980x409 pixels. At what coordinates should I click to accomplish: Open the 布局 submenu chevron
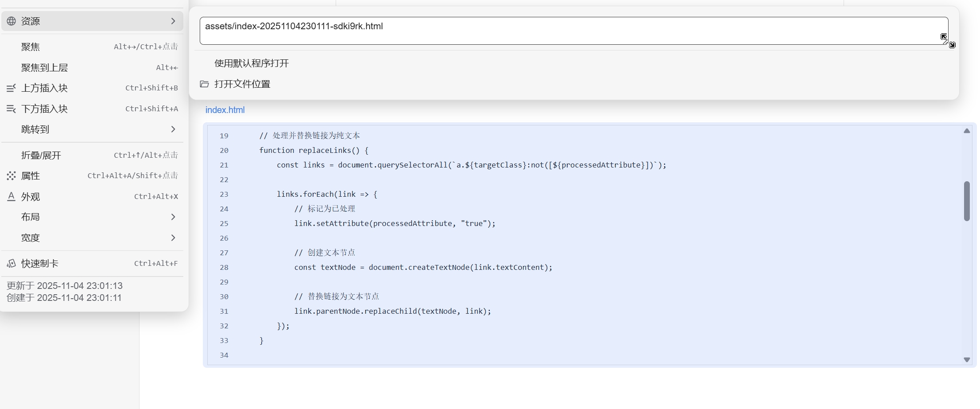tap(173, 217)
